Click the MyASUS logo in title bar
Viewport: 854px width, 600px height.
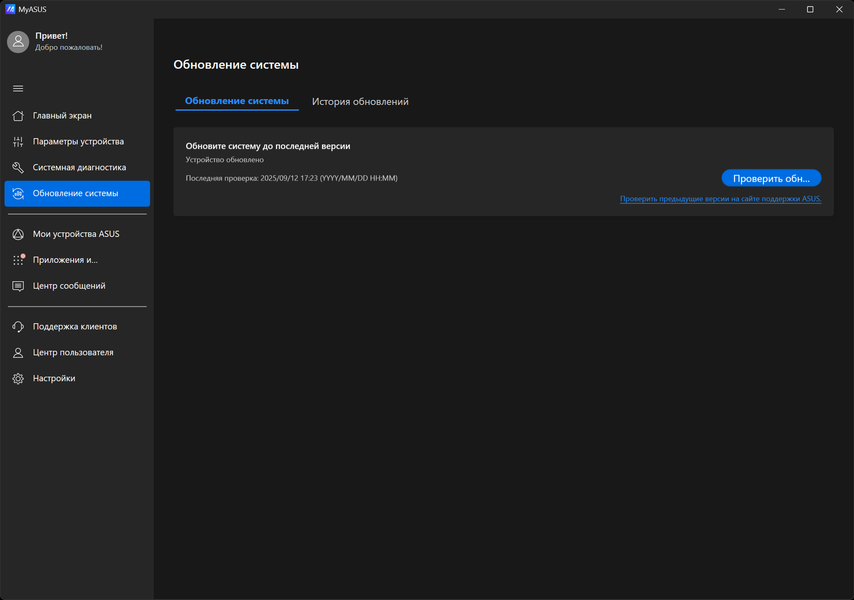[x=10, y=9]
